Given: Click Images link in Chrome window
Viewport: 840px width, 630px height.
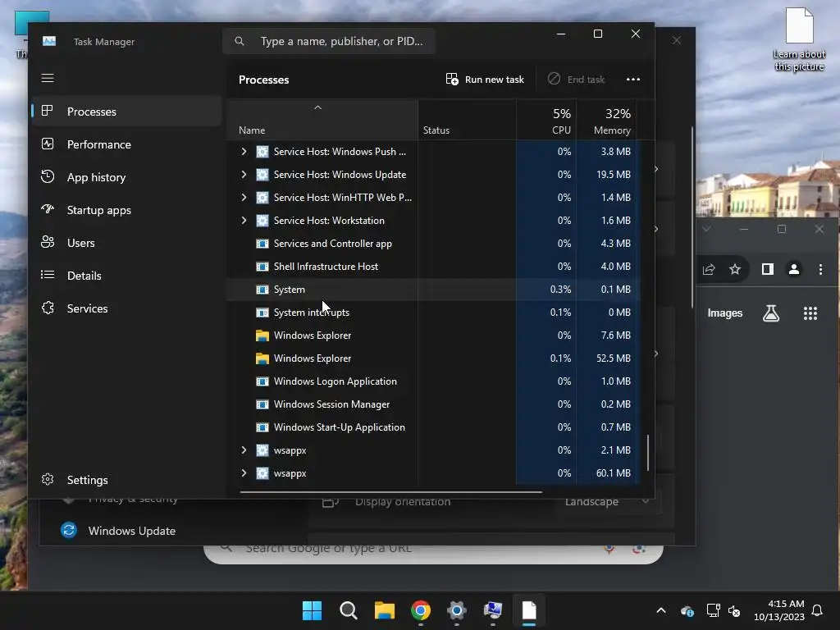Looking at the screenshot, I should [725, 313].
